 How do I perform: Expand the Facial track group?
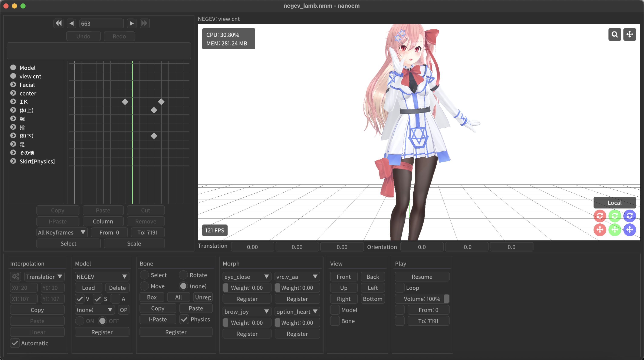pyautogui.click(x=13, y=85)
